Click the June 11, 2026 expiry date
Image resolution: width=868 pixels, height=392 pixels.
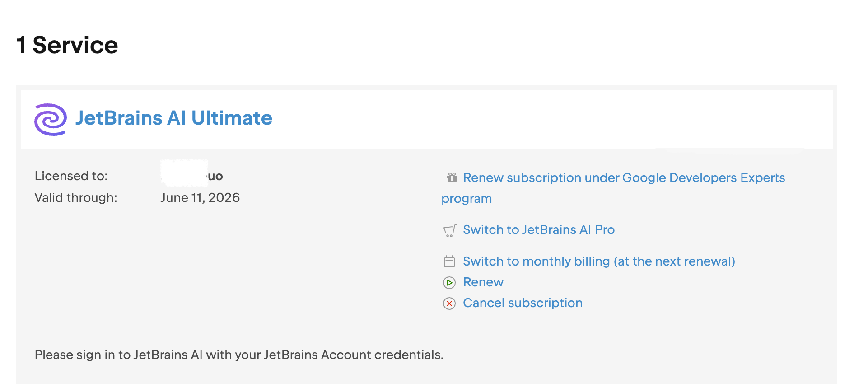pyautogui.click(x=200, y=198)
